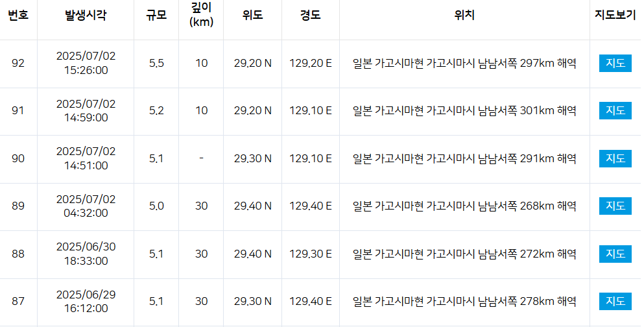Select the 규모 column header
The height and width of the screenshot is (327, 644).
click(x=156, y=16)
